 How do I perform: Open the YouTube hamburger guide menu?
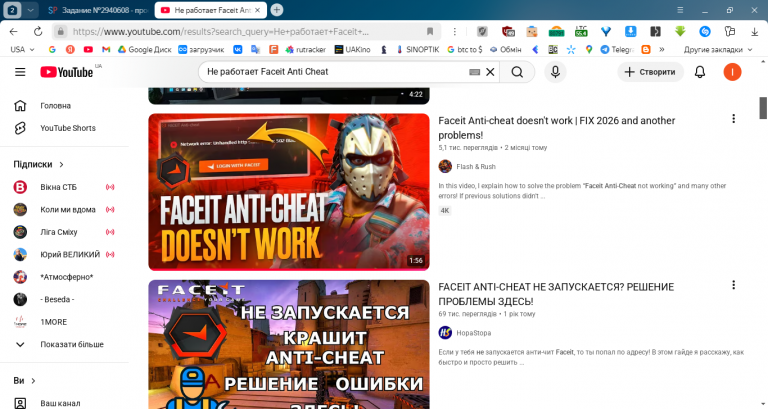[x=20, y=72]
